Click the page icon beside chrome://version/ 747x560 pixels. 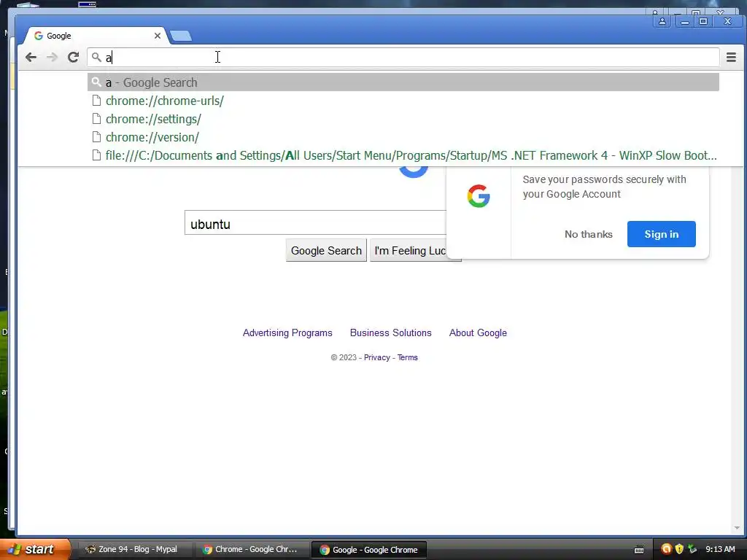point(96,137)
